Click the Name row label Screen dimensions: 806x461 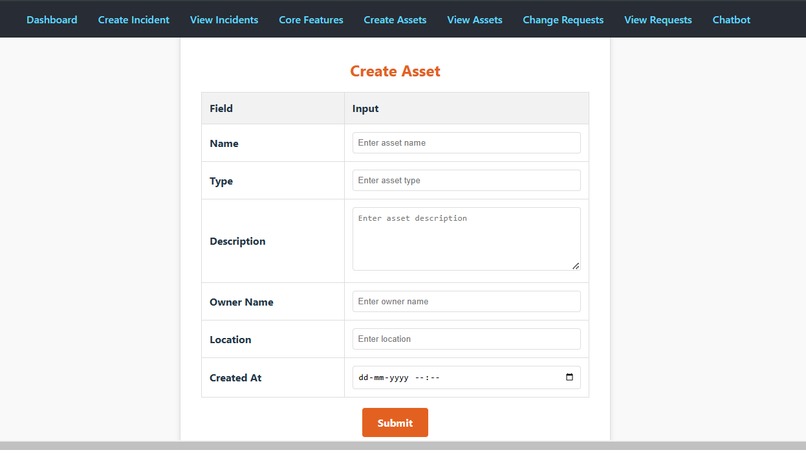click(x=224, y=143)
